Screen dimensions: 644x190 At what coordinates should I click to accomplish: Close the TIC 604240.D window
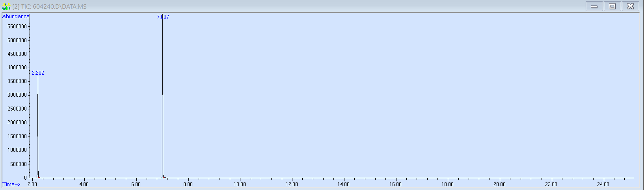tap(630, 6)
